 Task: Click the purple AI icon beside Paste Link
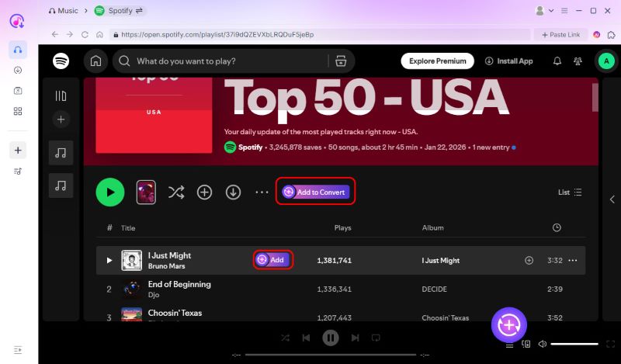[x=596, y=34]
